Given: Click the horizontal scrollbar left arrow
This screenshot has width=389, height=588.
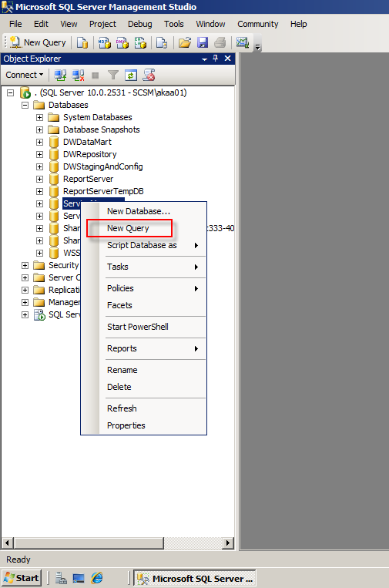Looking at the screenshot, I should (8, 543).
